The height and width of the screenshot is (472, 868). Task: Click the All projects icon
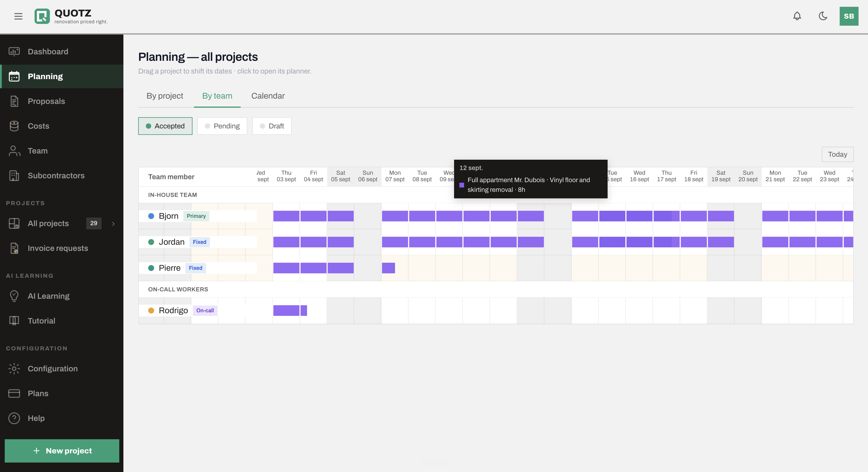pos(14,223)
